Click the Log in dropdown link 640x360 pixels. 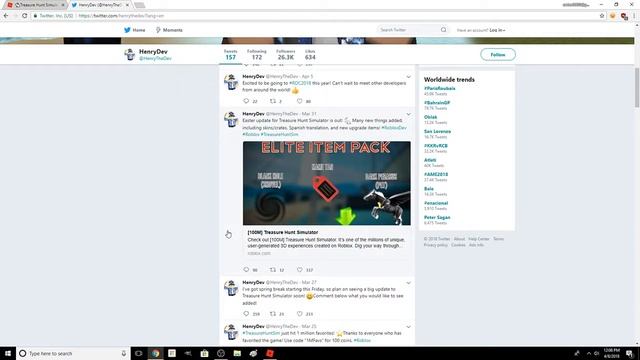(x=498, y=30)
